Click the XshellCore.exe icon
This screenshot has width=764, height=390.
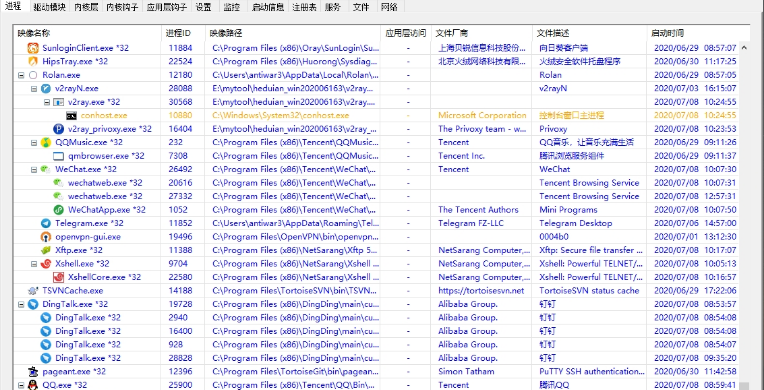(58, 277)
